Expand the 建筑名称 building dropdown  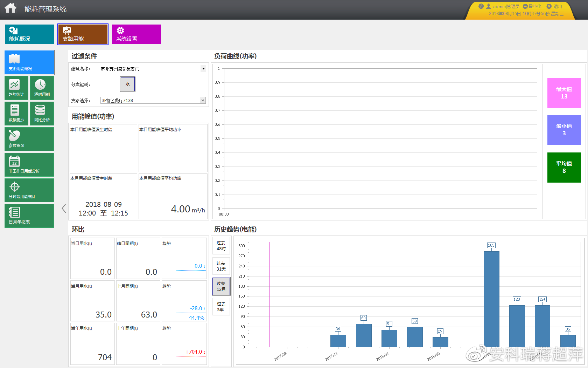tap(203, 69)
